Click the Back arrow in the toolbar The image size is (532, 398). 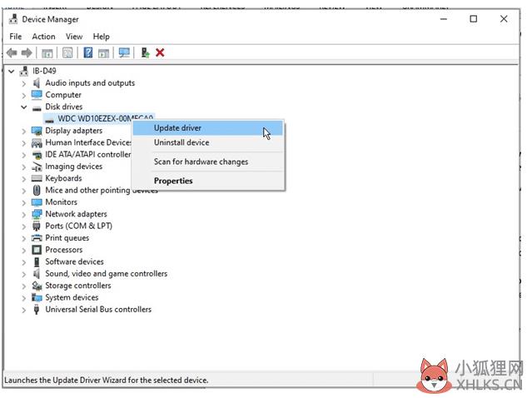tap(12, 52)
